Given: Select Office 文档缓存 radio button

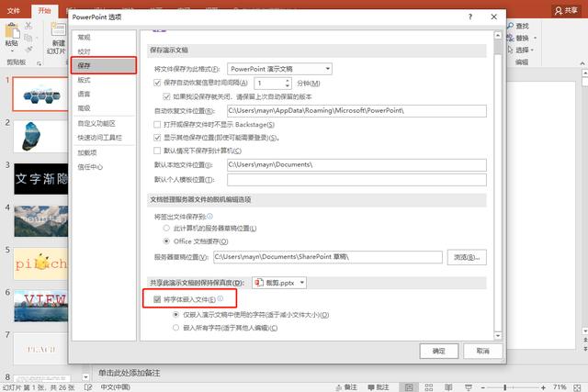Looking at the screenshot, I should (x=166, y=241).
